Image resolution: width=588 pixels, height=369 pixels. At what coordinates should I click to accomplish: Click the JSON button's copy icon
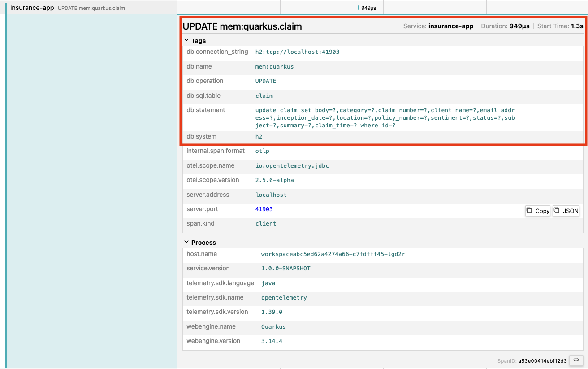coord(557,211)
